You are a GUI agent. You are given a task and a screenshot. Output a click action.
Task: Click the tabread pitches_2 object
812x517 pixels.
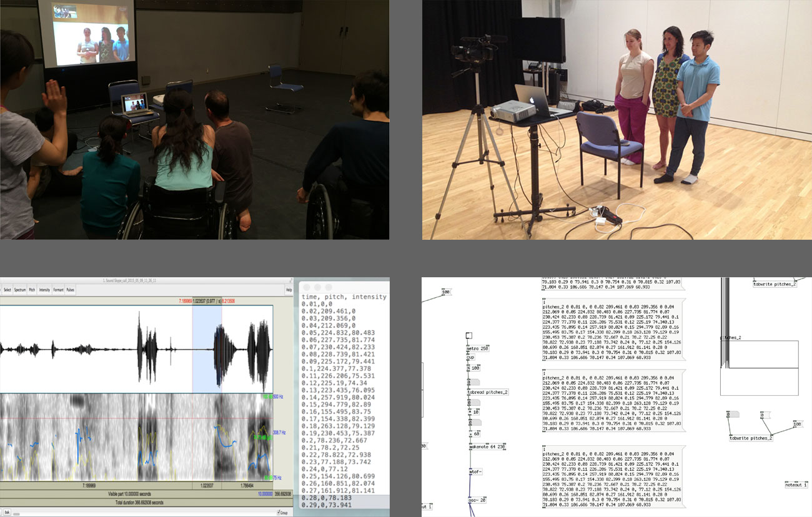coord(488,392)
